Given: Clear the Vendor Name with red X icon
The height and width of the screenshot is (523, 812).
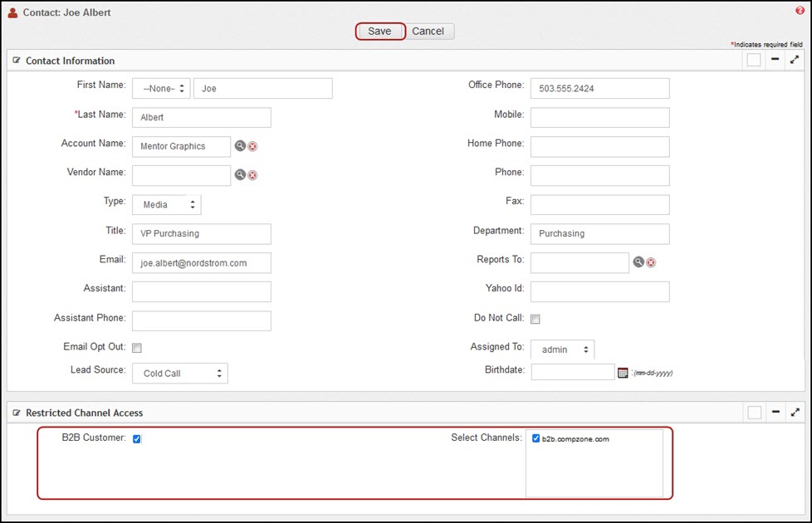Looking at the screenshot, I should coord(252,175).
